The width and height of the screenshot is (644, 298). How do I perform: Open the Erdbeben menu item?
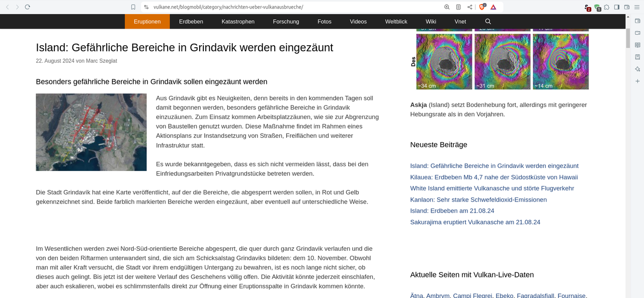[x=191, y=22]
